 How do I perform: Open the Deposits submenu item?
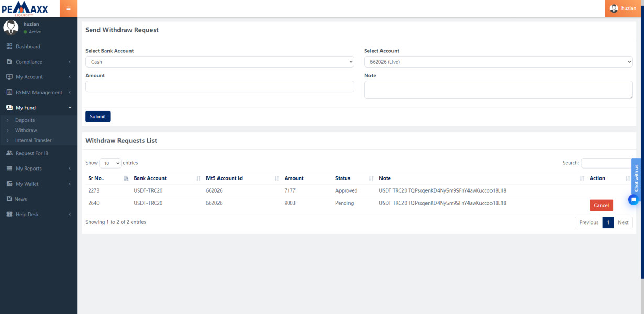coord(25,120)
